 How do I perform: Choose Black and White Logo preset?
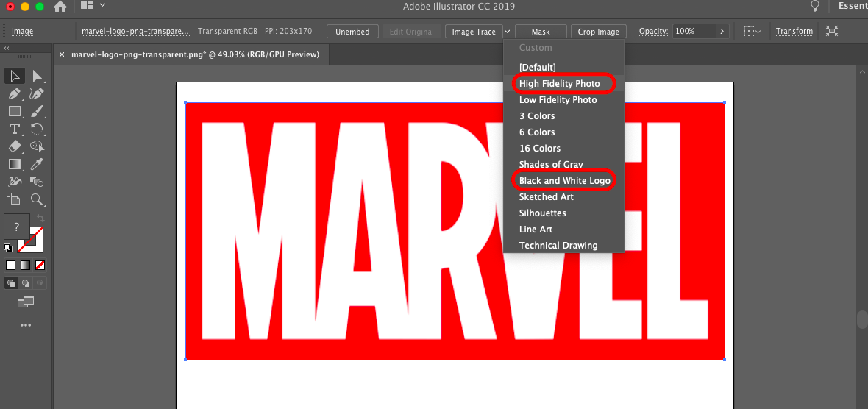click(564, 180)
